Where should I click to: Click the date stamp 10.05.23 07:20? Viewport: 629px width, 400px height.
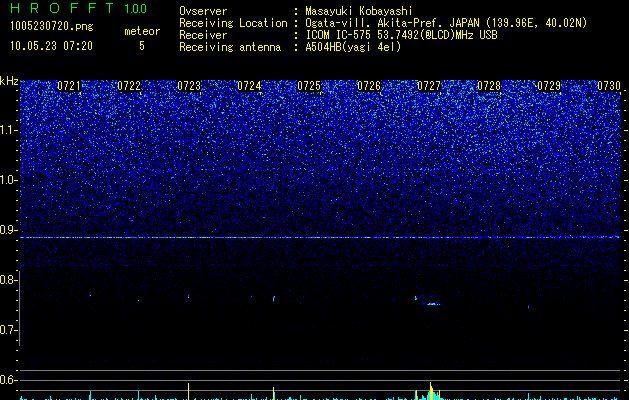point(51,46)
